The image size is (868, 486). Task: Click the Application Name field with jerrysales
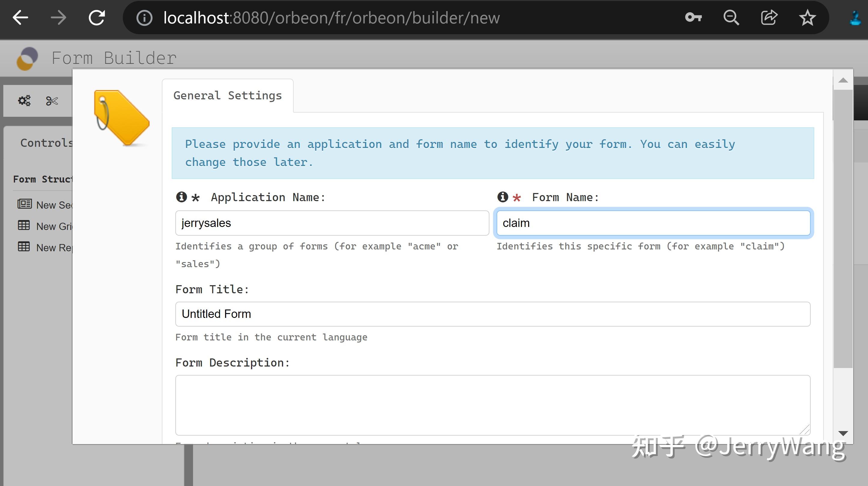[x=332, y=223]
